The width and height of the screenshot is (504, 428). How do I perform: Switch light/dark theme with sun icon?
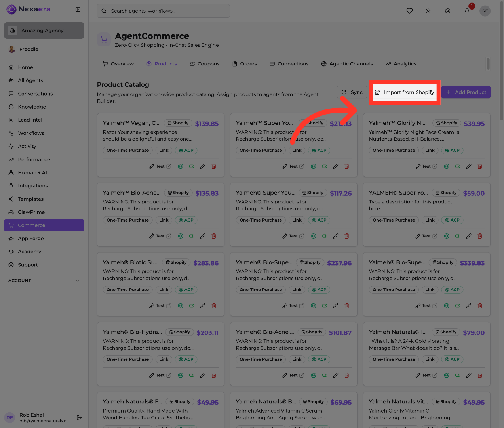tap(428, 11)
